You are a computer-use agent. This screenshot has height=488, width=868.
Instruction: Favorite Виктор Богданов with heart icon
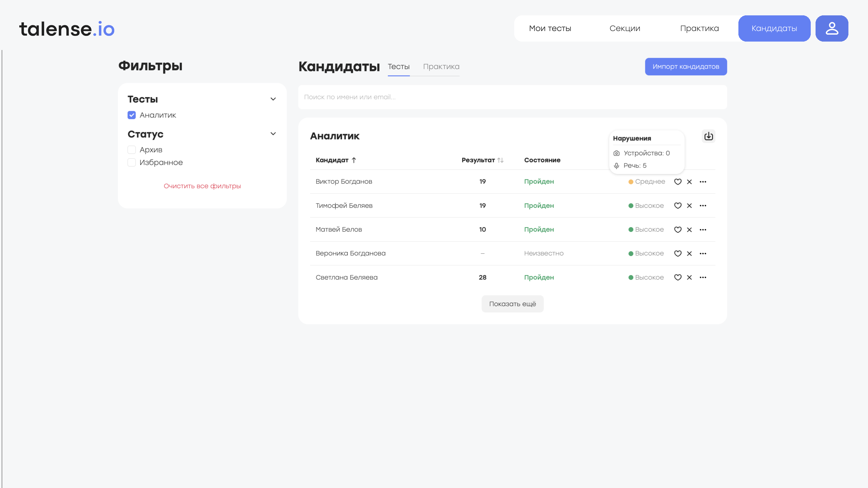tap(678, 182)
